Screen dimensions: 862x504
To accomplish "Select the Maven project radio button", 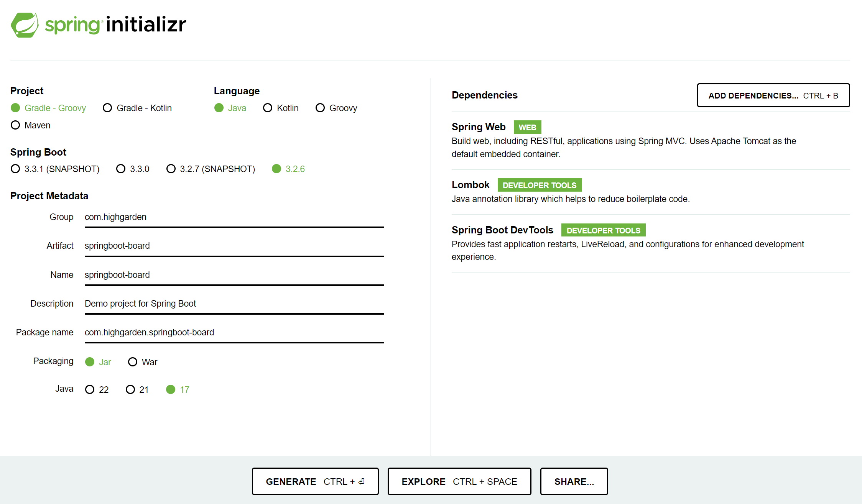I will 15,125.
